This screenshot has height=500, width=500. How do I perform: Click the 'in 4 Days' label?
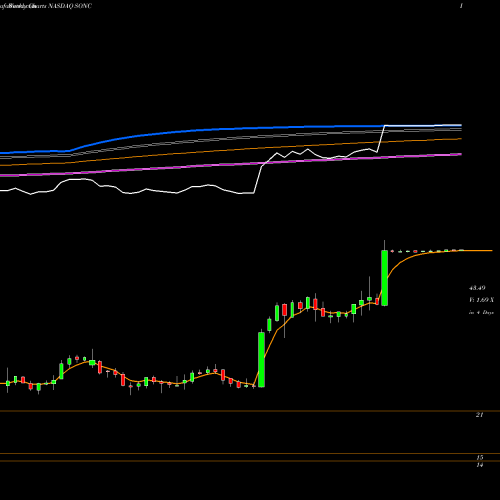pyautogui.click(x=481, y=313)
